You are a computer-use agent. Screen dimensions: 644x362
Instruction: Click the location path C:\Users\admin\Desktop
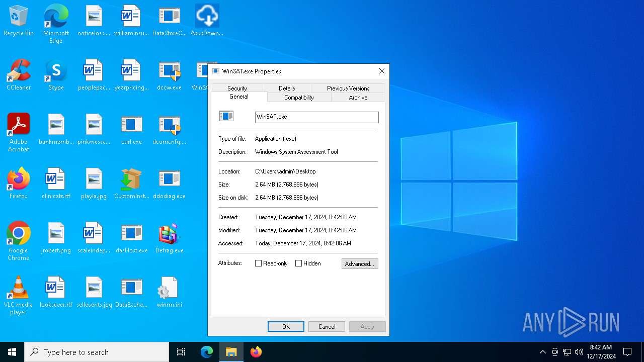pyautogui.click(x=285, y=171)
